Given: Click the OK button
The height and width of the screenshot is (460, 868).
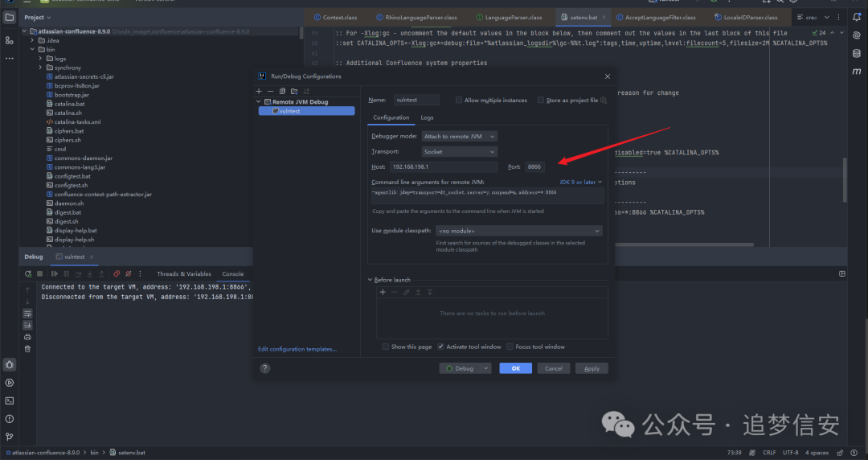Looking at the screenshot, I should coord(515,368).
